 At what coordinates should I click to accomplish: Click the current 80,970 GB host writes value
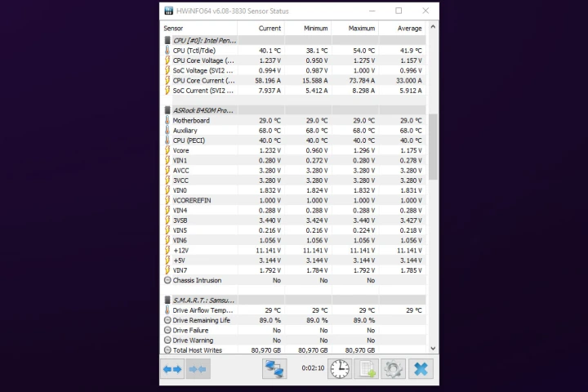pyautogui.click(x=266, y=350)
